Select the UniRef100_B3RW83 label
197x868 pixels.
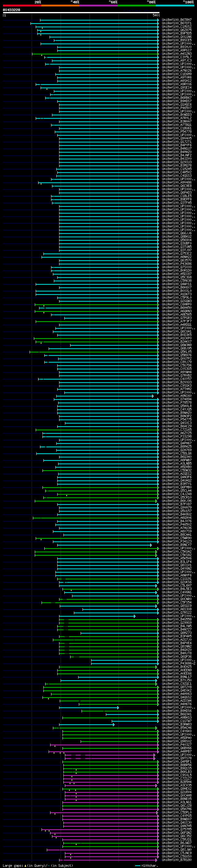[x=176, y=724]
